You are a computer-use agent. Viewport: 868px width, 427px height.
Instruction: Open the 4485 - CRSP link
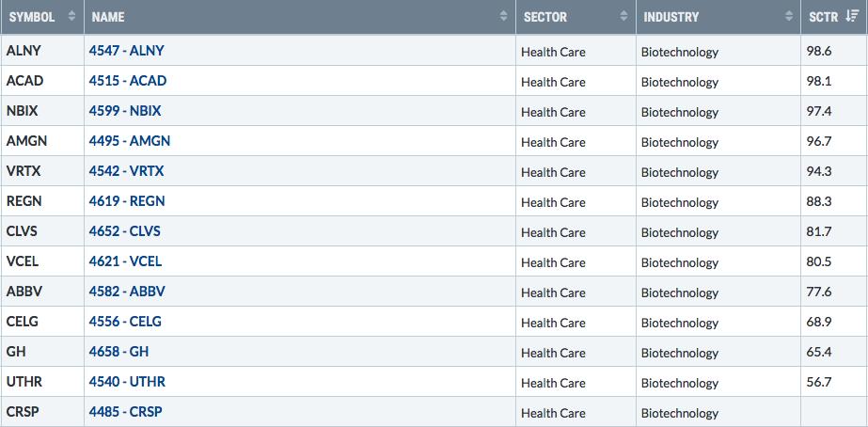(126, 412)
